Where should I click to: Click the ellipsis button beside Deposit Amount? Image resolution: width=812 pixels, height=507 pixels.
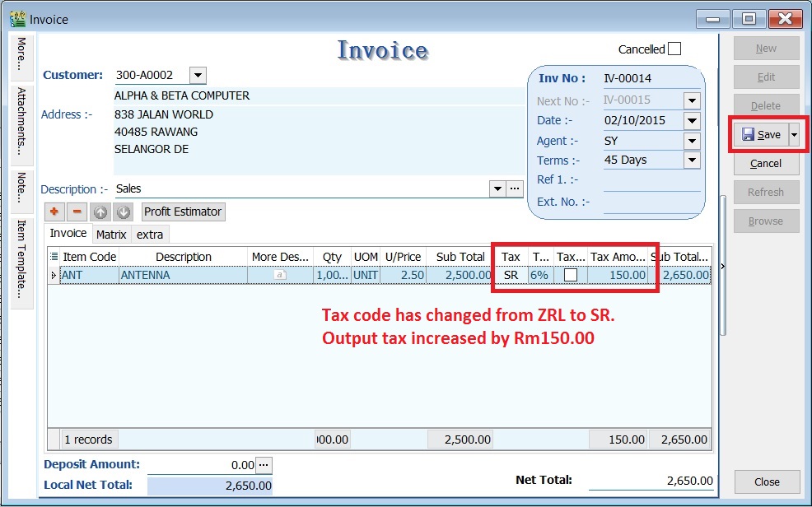[264, 465]
